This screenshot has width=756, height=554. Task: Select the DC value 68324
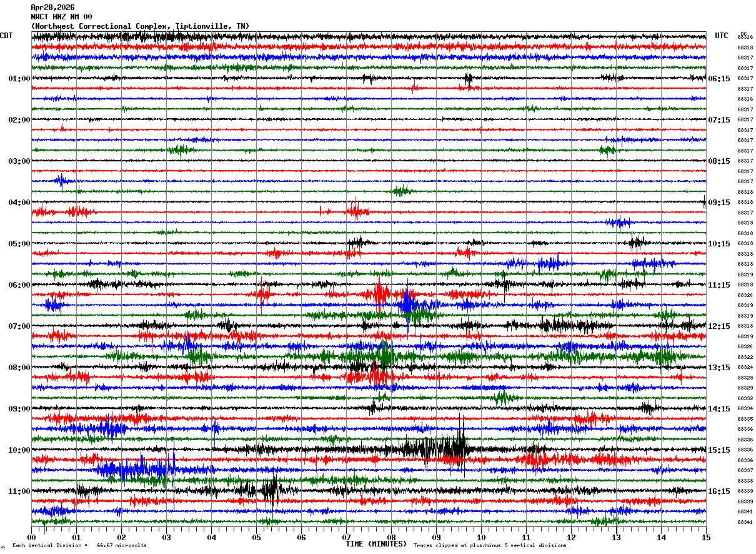(745, 368)
